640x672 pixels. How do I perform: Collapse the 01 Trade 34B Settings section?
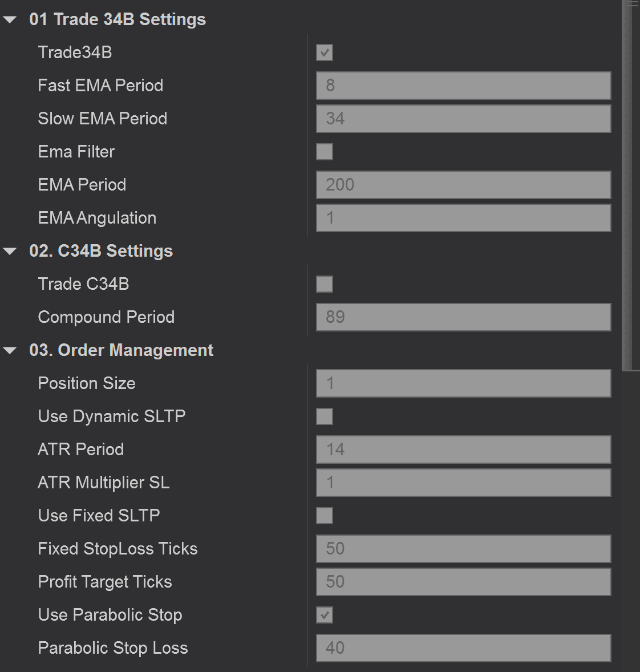10,20
